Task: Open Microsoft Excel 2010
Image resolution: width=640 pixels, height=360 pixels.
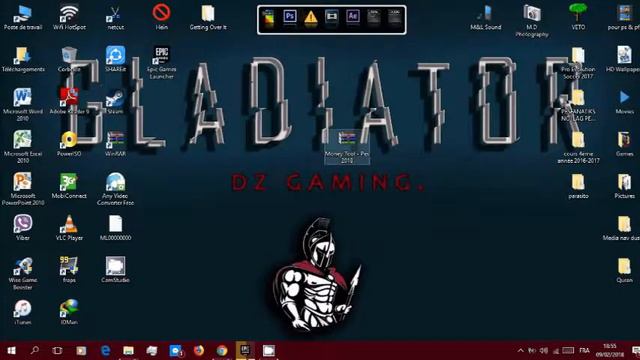Action: click(x=23, y=147)
